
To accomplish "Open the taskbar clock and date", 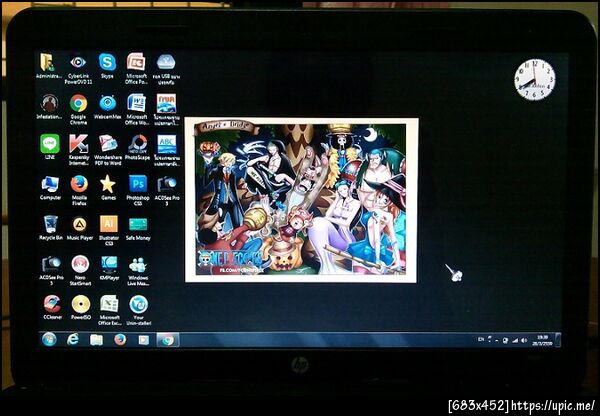I will pyautogui.click(x=543, y=340).
